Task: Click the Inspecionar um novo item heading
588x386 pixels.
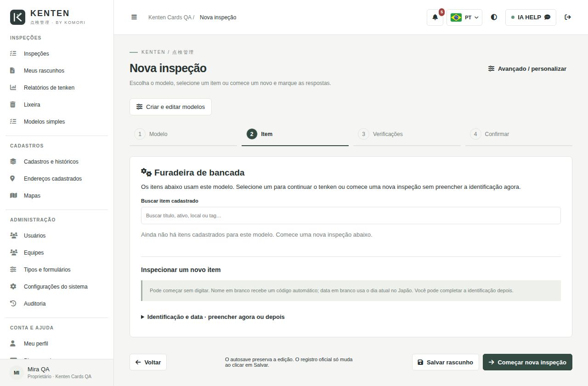Action: coord(181,270)
